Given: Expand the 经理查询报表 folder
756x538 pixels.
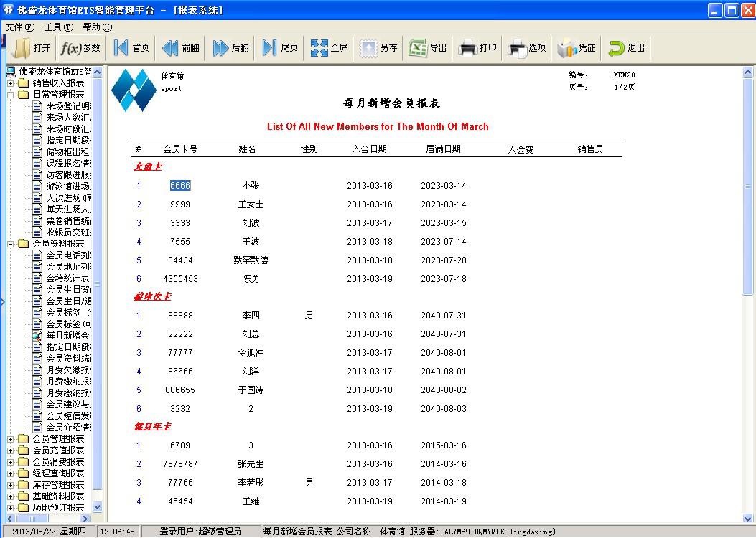Looking at the screenshot, I should (11, 473).
